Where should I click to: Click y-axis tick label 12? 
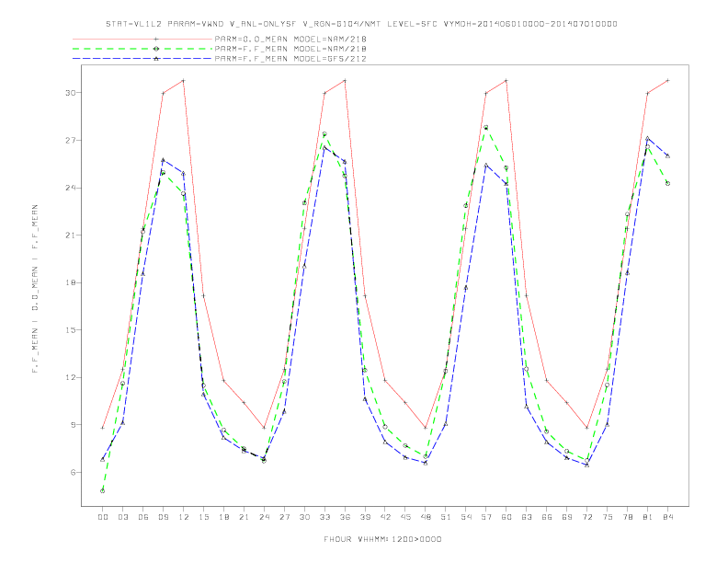pyautogui.click(x=70, y=377)
